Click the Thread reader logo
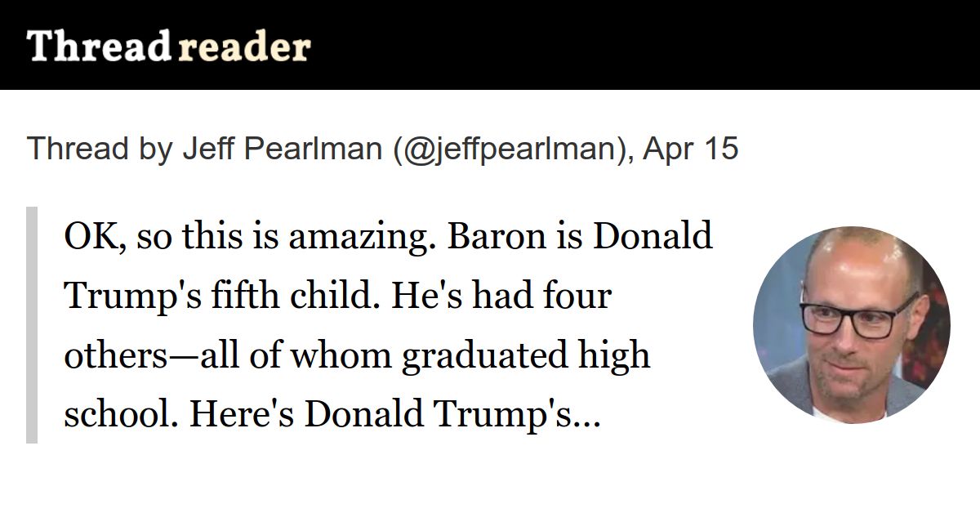The width and height of the screenshot is (980, 513). tap(169, 46)
